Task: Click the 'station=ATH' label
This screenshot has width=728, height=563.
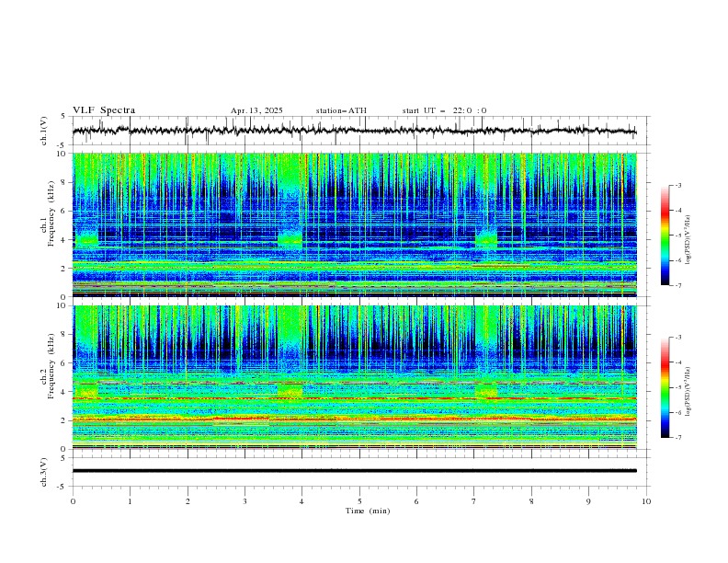Action: pos(341,110)
